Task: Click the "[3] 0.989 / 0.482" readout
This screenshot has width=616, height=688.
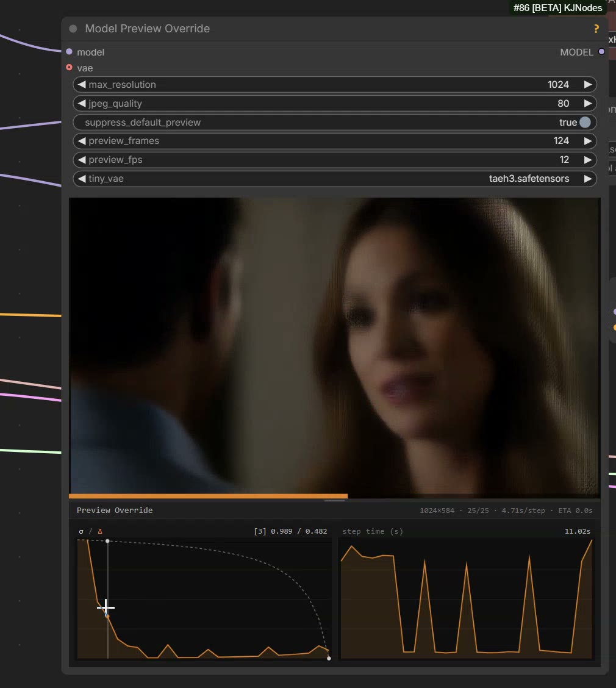Action: 290,531
